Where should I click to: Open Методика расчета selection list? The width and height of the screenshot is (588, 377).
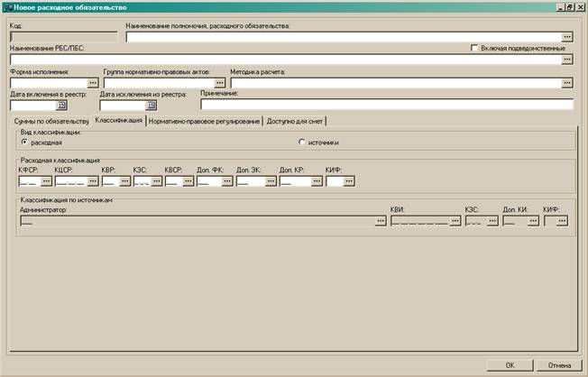click(567, 83)
